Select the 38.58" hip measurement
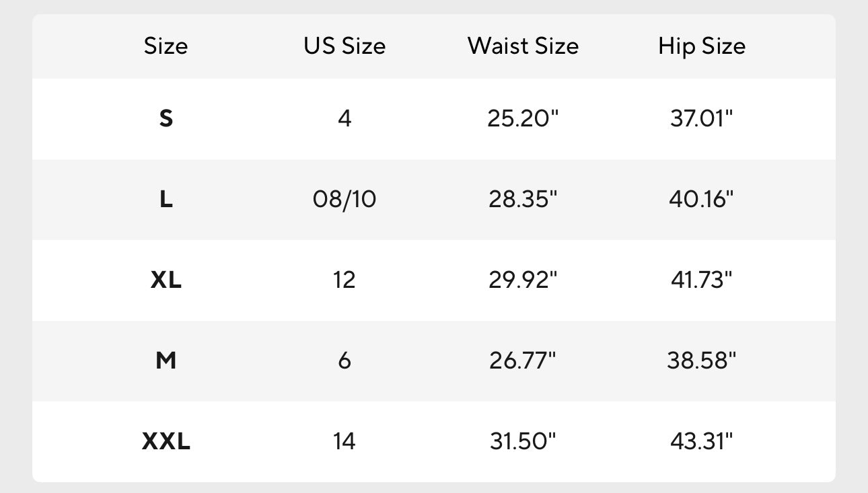Viewport: 868px width, 493px height. (702, 361)
